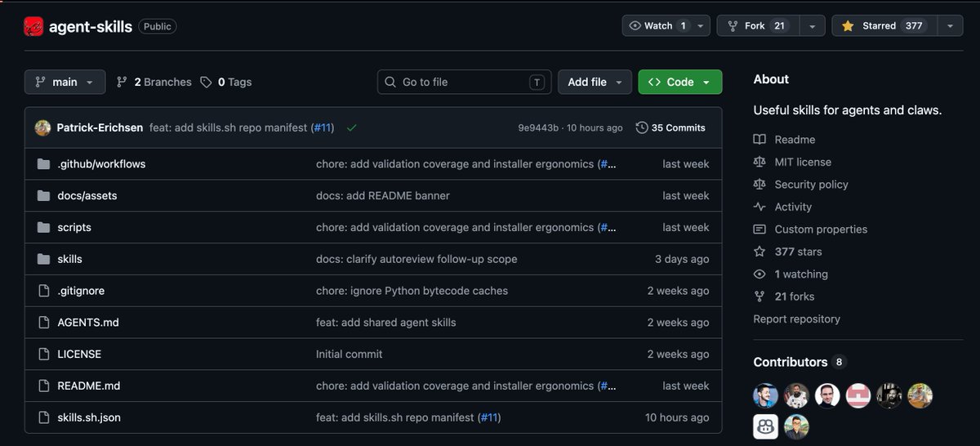
Task: Open the AGENTS.md file
Action: pyautogui.click(x=88, y=323)
